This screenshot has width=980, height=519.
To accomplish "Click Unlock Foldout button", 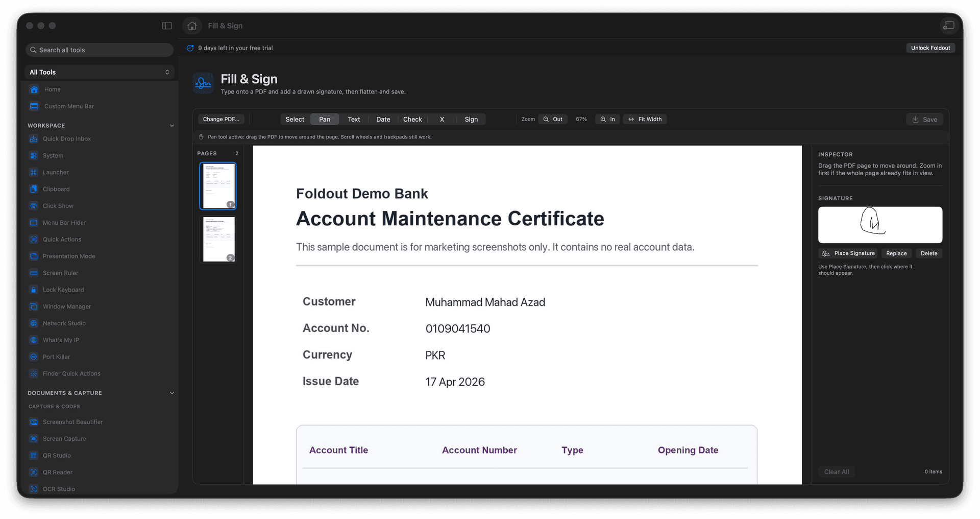I will (x=930, y=48).
